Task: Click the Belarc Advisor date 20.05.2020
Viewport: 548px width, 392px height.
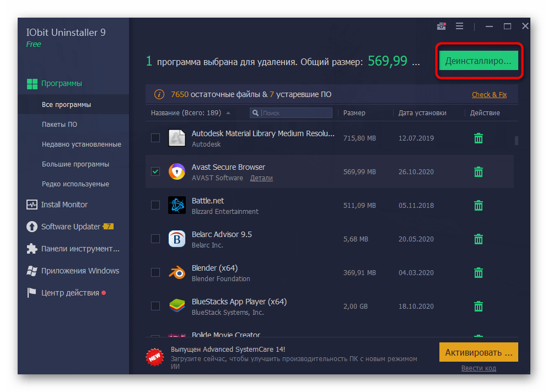Action: [416, 239]
